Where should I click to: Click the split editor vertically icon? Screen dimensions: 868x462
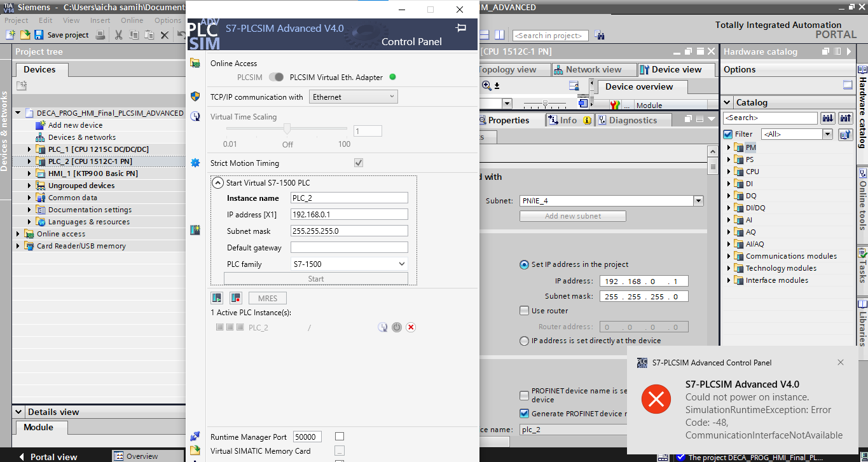pos(500,35)
